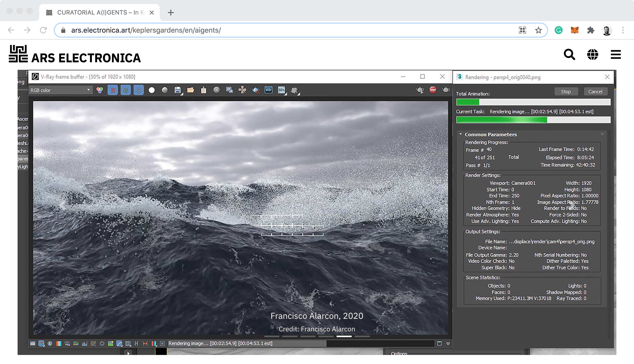Click the browser address bar URL

coord(146,30)
